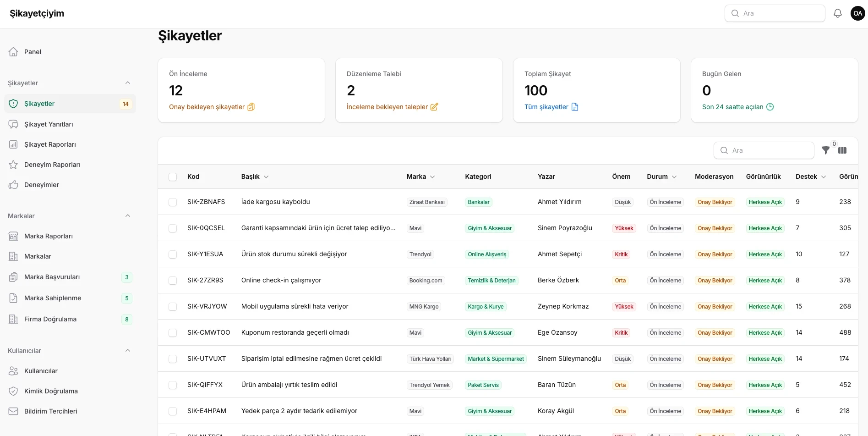Open the Destek column sort dropdown
868x436 pixels.
pos(824,177)
